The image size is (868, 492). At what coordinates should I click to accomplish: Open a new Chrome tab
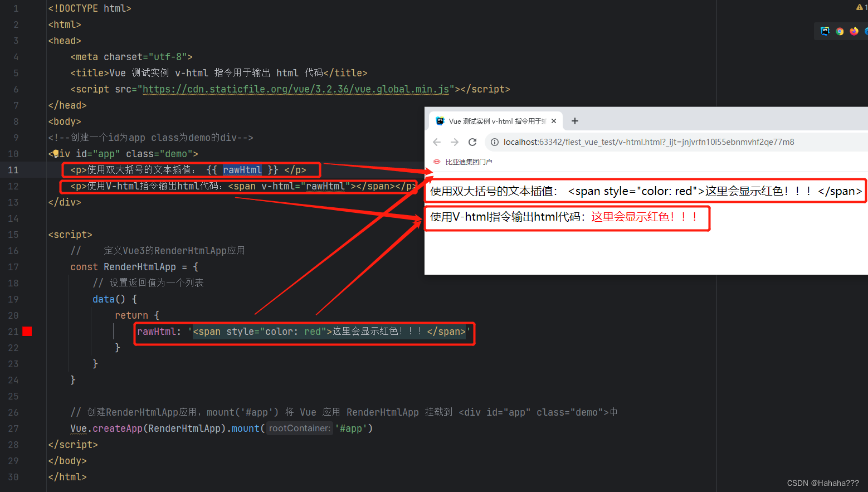click(x=575, y=121)
